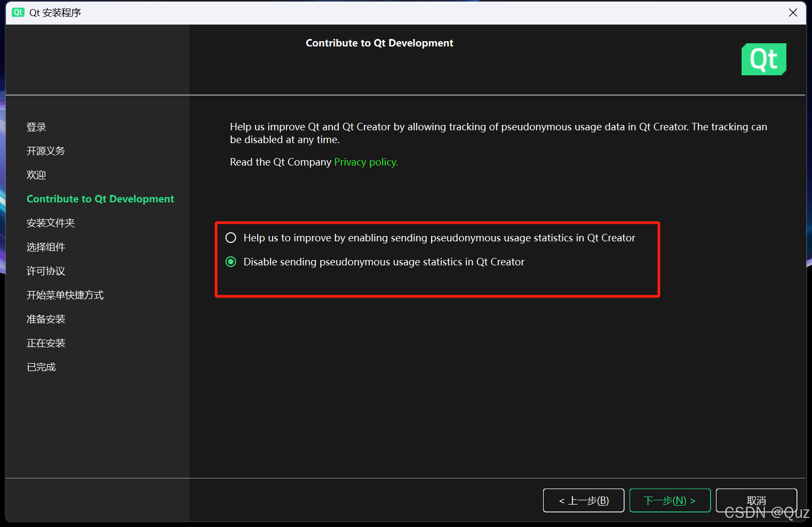Select the 开始菜单快捷方式 step in the sidebar
The height and width of the screenshot is (527, 812).
pos(65,295)
